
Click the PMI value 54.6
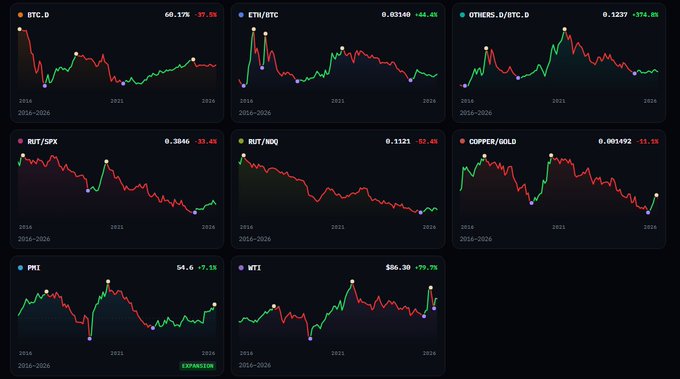tap(185, 268)
